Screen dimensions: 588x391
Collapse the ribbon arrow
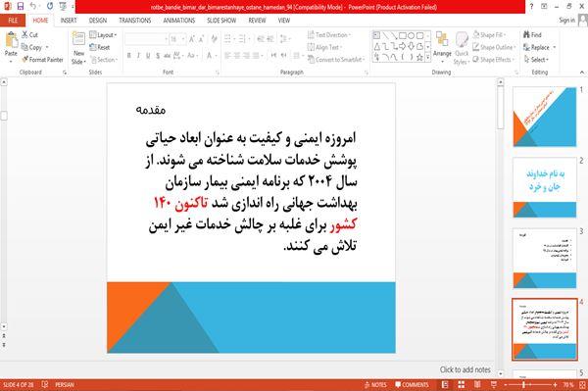[x=582, y=72]
